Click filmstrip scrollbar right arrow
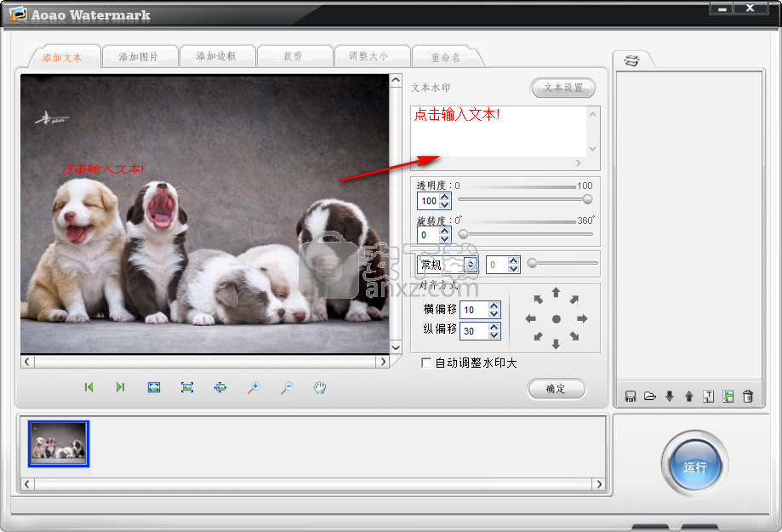This screenshot has width=782, height=532. 599,484
